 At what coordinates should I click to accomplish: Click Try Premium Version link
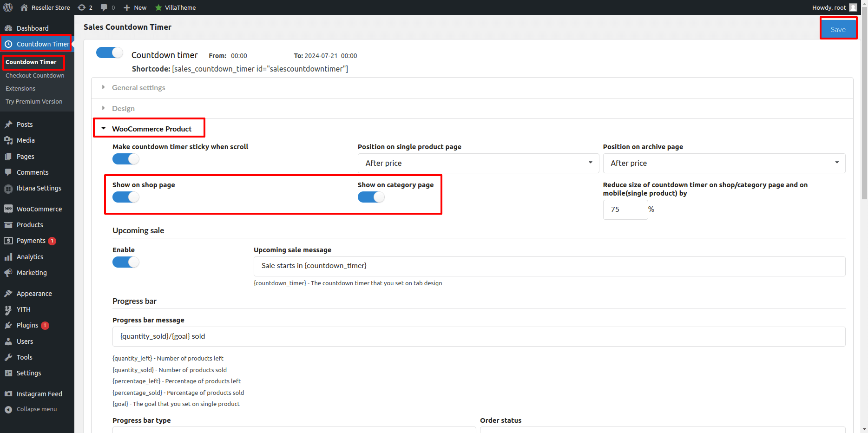(34, 101)
